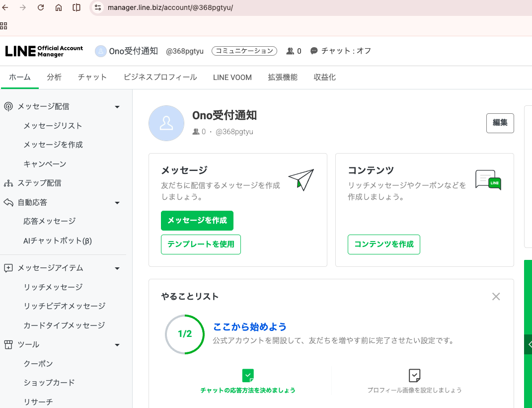
Task: Click the コミュニケーション badge
Action: [x=244, y=51]
